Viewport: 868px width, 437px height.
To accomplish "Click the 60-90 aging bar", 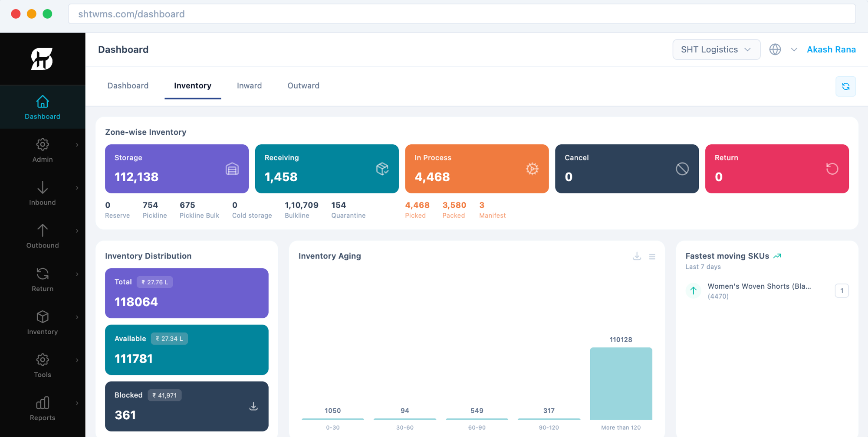I will click(477, 419).
